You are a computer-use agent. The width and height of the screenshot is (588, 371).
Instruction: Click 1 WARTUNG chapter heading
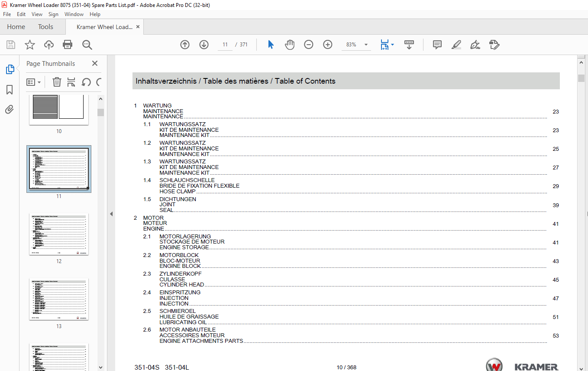tap(346, 111)
